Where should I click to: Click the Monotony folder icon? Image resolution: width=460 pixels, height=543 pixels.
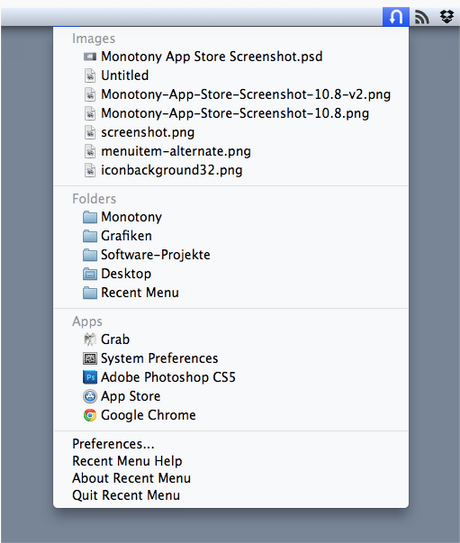(x=90, y=217)
